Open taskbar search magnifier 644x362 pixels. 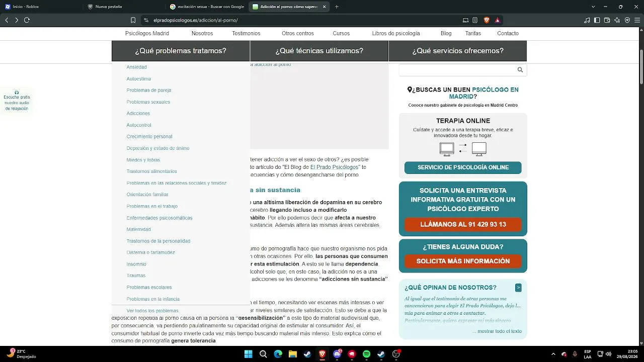click(263, 354)
